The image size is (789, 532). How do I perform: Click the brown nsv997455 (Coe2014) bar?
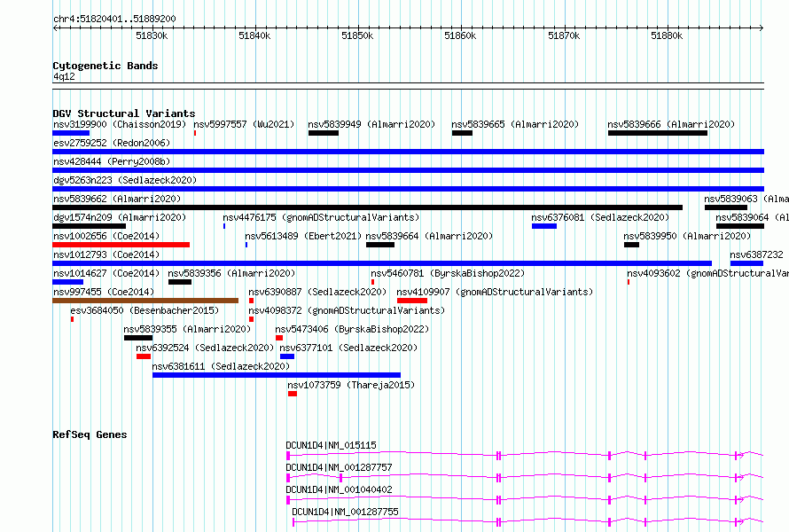[x=145, y=301]
